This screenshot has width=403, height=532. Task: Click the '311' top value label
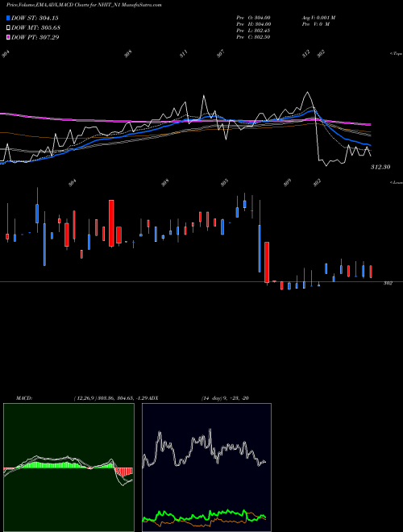(x=184, y=54)
